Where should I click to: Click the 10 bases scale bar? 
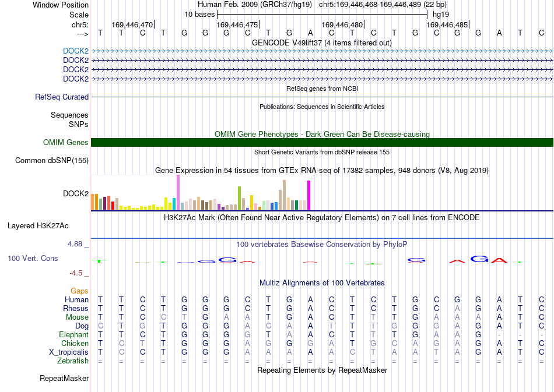click(x=322, y=15)
